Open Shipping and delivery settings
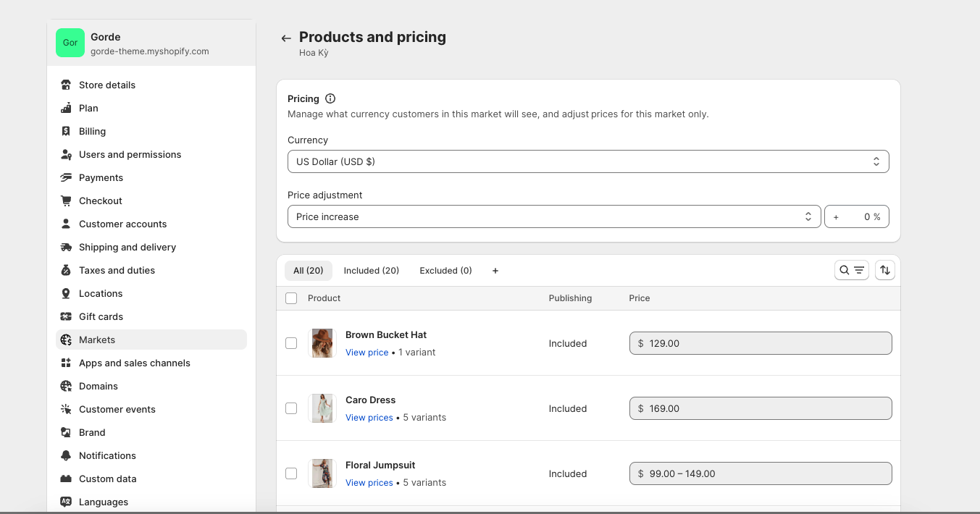This screenshot has width=980, height=514. click(x=127, y=247)
